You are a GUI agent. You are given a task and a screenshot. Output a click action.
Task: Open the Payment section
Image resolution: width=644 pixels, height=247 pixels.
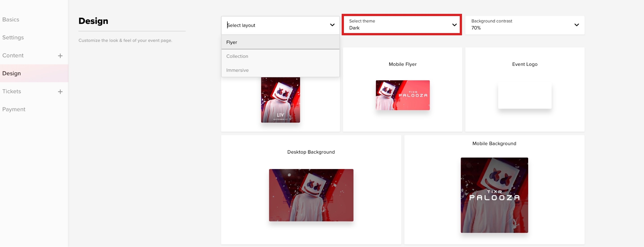point(14,109)
